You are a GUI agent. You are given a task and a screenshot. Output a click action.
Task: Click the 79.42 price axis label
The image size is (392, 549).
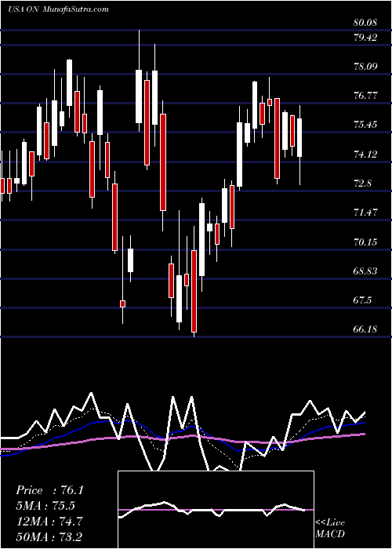click(365, 38)
